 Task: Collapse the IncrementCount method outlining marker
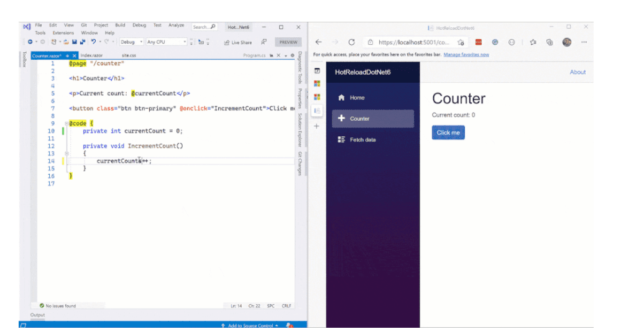(67, 153)
